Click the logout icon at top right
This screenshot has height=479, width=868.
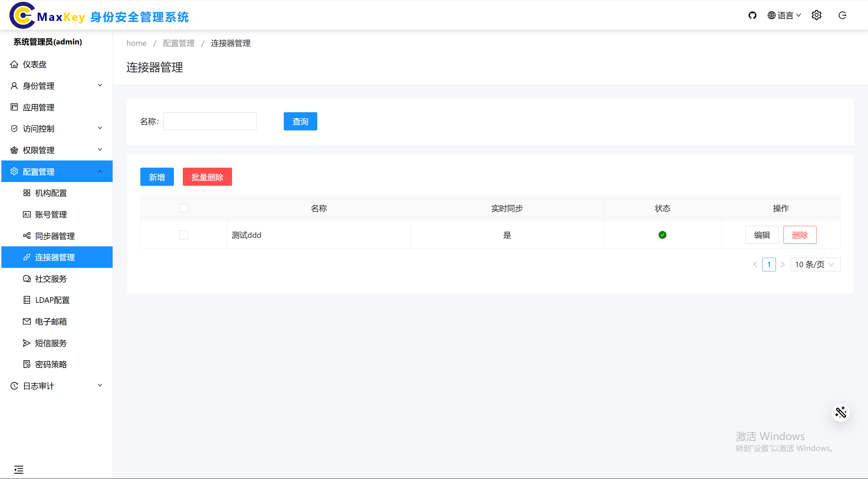tap(842, 15)
